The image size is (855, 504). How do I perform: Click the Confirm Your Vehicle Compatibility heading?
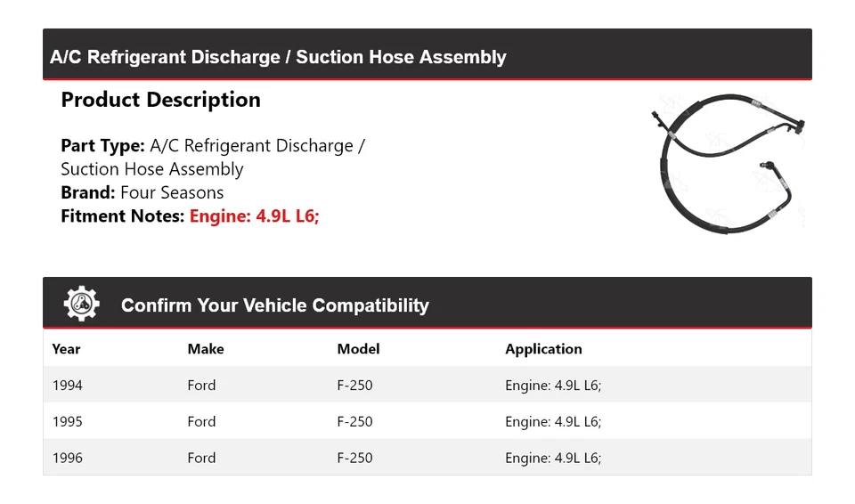pyautogui.click(x=274, y=305)
